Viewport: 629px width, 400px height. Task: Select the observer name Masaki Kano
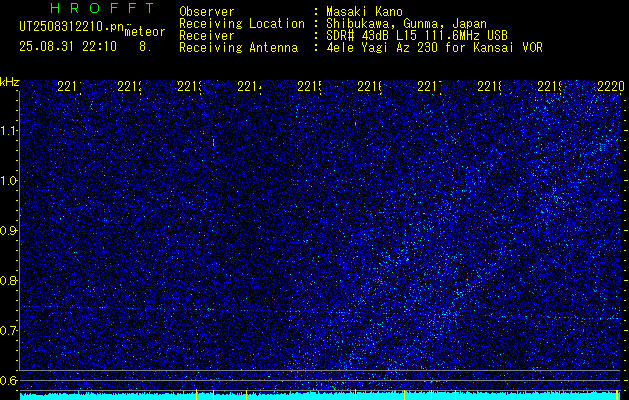tap(364, 12)
